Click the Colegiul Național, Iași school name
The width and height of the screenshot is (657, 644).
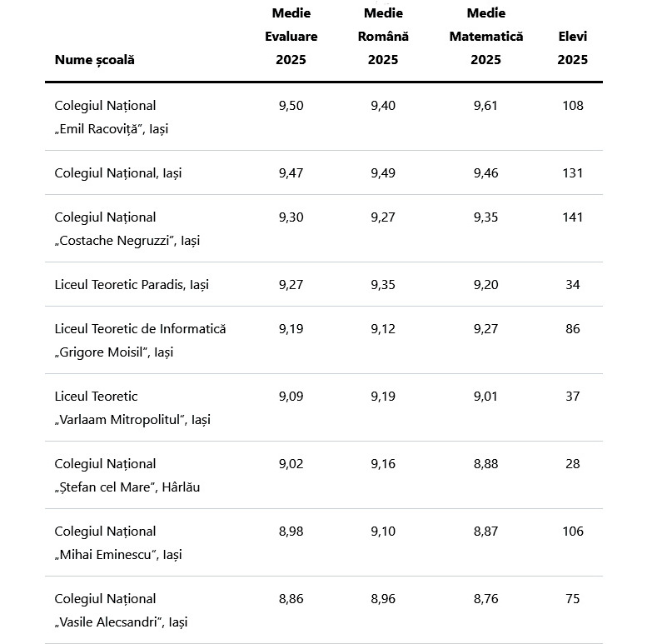pos(118,173)
